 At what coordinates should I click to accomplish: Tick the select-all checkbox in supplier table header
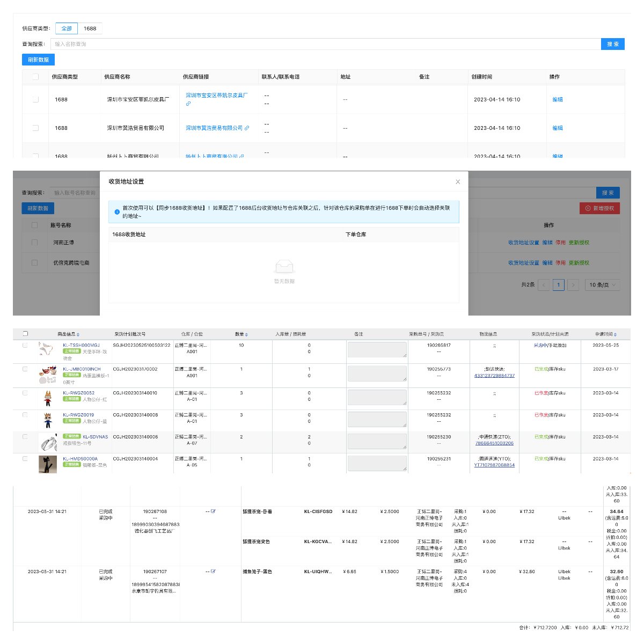[x=35, y=77]
